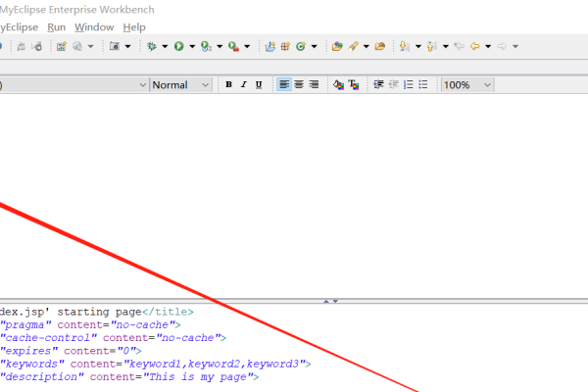Expand the Debug button dropdown arrow

pos(165,46)
